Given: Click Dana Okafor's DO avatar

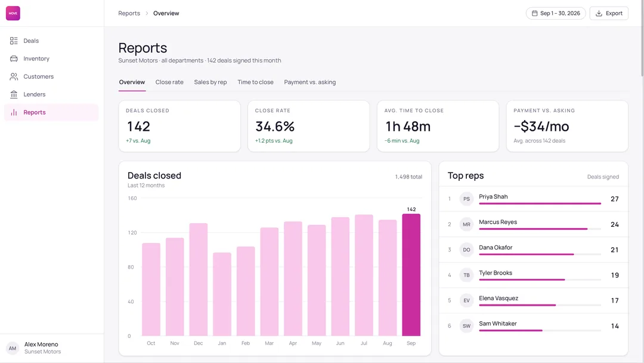Looking at the screenshot, I should (x=466, y=250).
